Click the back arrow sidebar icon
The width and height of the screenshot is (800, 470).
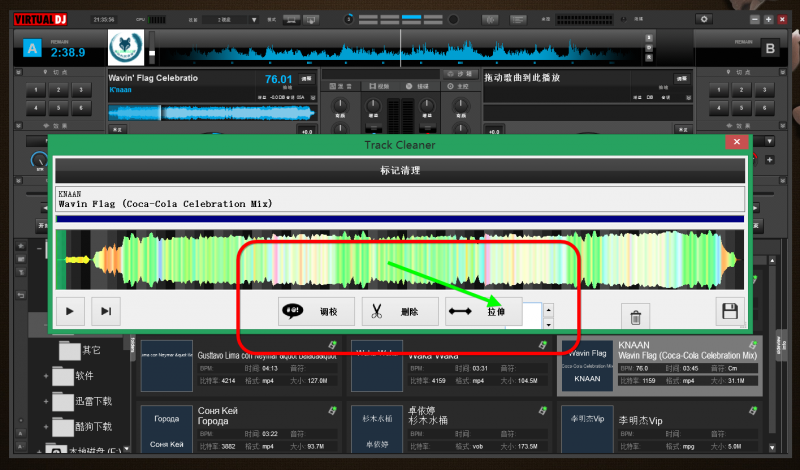pyautogui.click(x=21, y=295)
